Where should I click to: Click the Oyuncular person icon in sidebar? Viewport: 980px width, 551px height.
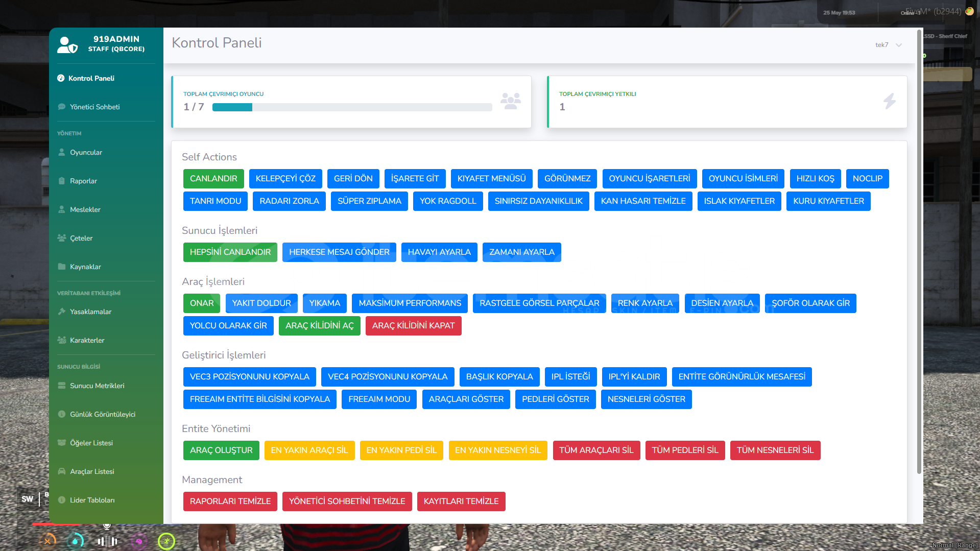coord(62,152)
